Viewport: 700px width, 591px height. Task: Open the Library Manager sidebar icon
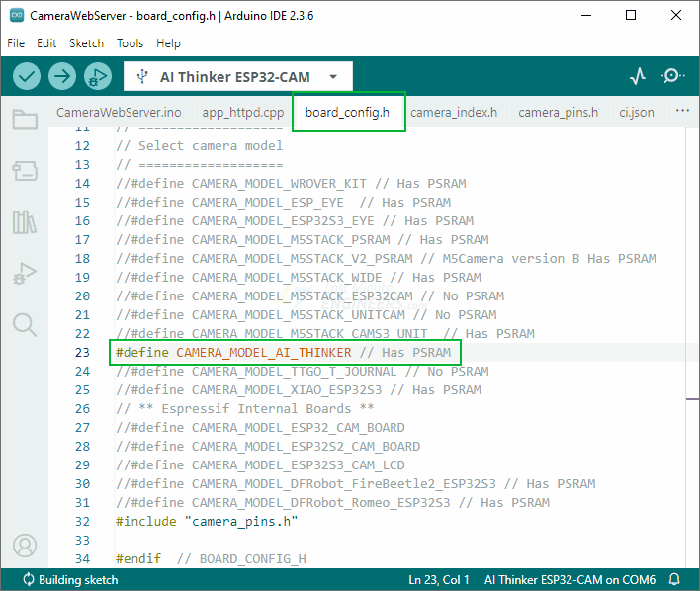tap(25, 221)
